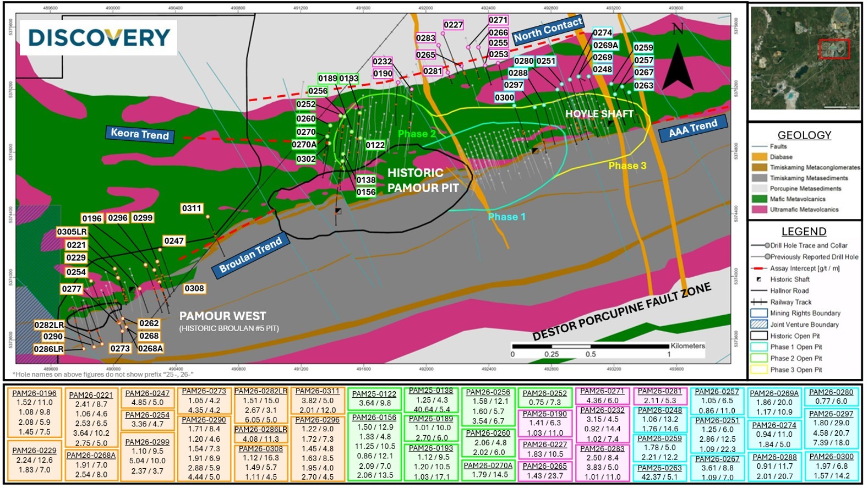The image size is (868, 488).
Task: Click the Mining Rights Boundary legend box
Action: [x=759, y=313]
